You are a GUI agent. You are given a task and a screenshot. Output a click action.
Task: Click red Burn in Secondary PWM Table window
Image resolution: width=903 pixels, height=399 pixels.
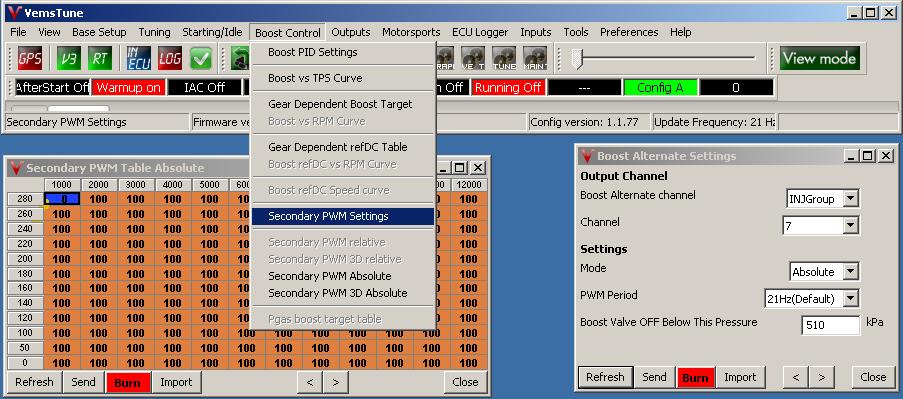click(x=128, y=382)
